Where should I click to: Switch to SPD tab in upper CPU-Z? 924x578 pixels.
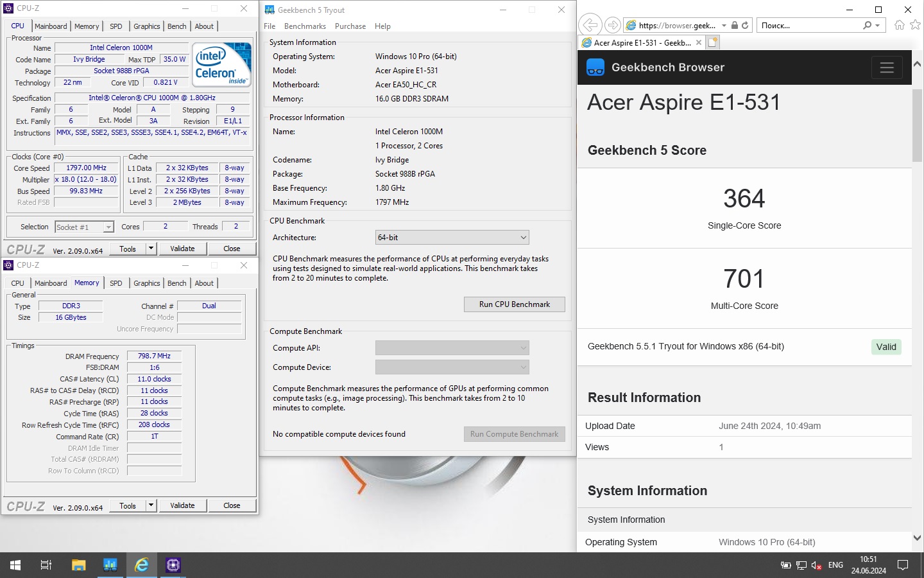click(116, 26)
